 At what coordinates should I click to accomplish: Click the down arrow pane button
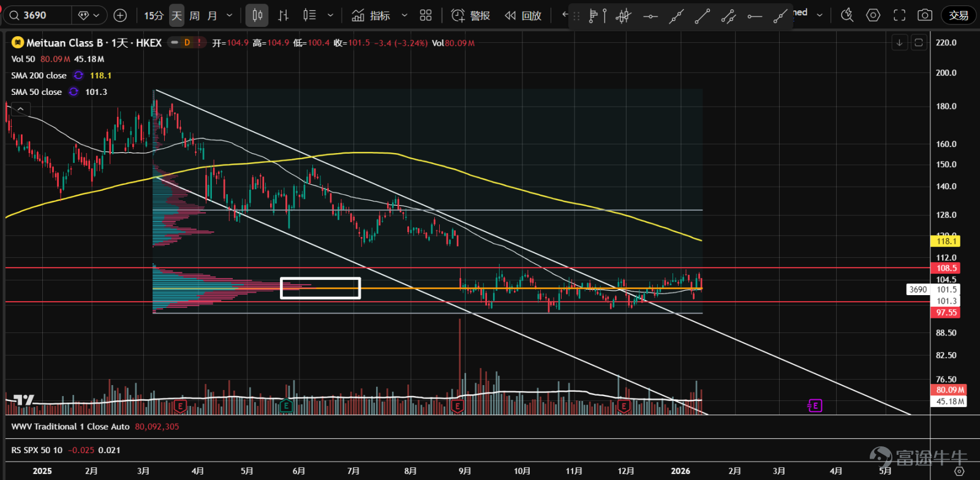[899, 42]
